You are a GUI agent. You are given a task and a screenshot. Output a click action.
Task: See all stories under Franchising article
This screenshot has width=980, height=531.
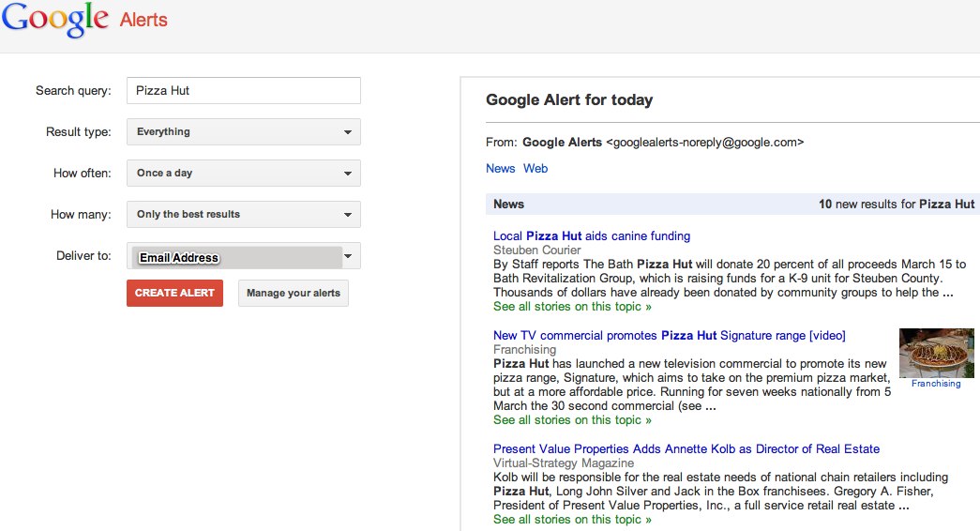[572, 419]
